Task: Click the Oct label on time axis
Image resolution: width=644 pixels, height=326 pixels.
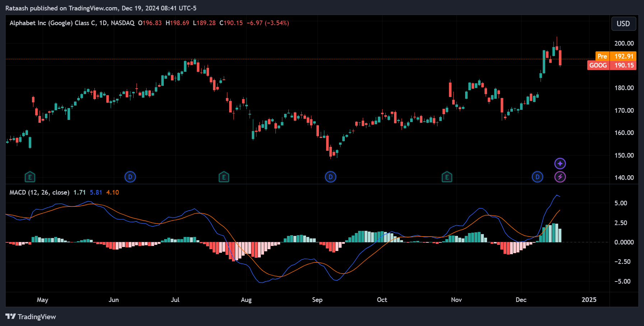Action: coord(382,300)
